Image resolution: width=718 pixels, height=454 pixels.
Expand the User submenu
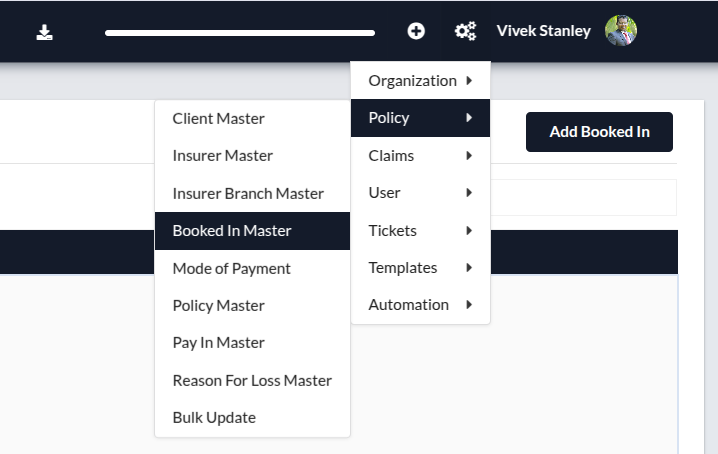420,193
